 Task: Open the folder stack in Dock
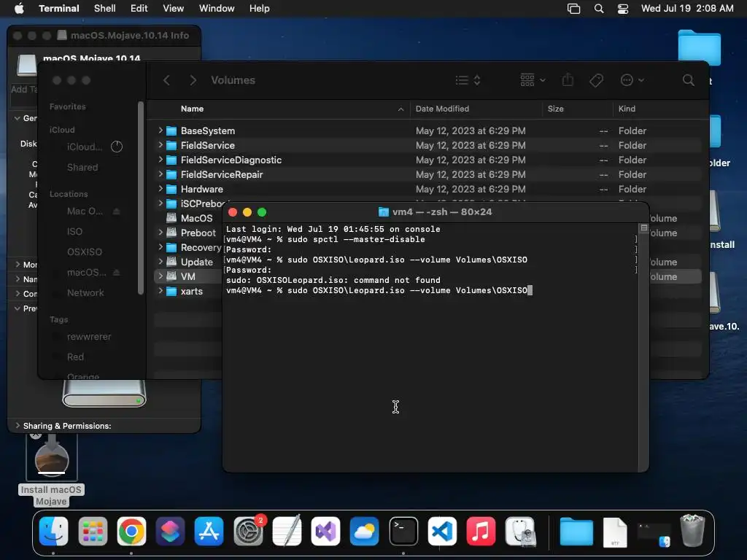click(576, 531)
